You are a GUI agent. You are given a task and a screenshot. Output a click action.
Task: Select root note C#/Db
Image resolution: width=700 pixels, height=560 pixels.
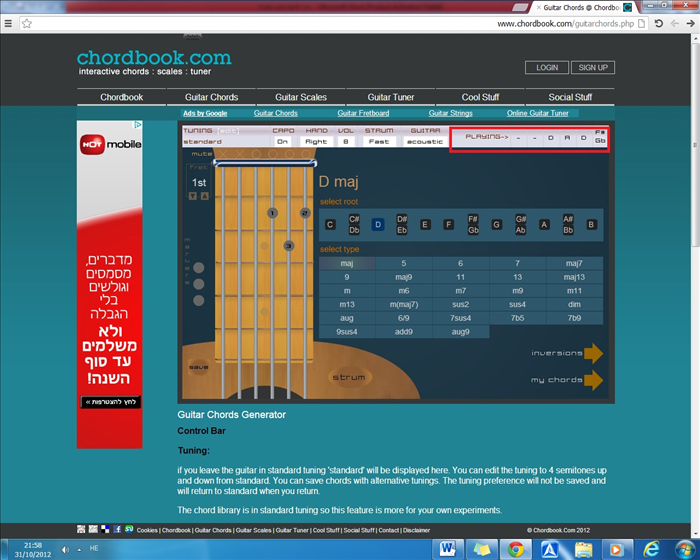coord(354,225)
